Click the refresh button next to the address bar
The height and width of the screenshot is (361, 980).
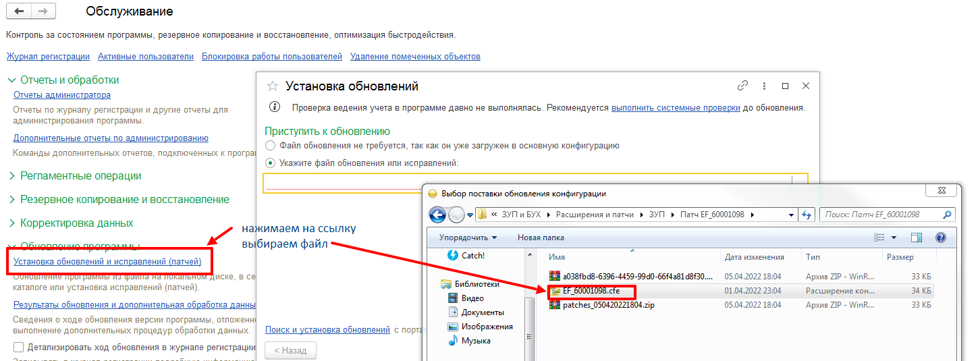coord(807,215)
